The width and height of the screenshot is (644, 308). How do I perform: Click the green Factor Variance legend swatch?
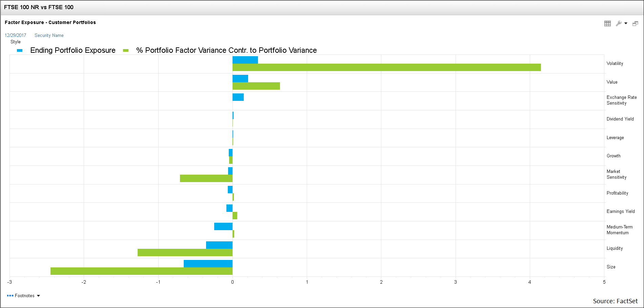(126, 50)
